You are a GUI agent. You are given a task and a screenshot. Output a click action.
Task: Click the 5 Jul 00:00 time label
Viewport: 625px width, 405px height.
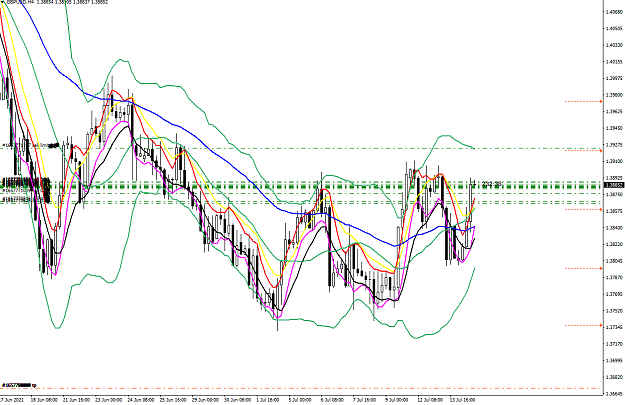pos(300,400)
